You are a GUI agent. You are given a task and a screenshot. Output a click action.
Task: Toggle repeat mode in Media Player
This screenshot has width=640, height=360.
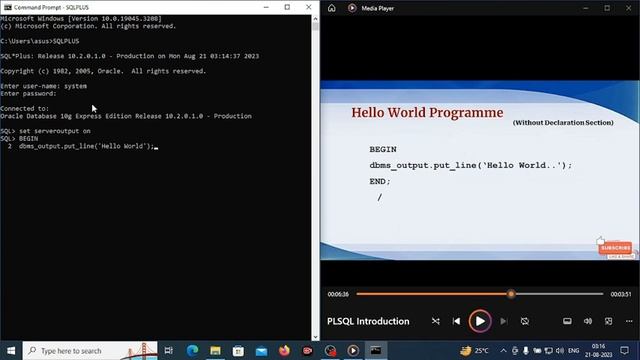[x=525, y=321]
